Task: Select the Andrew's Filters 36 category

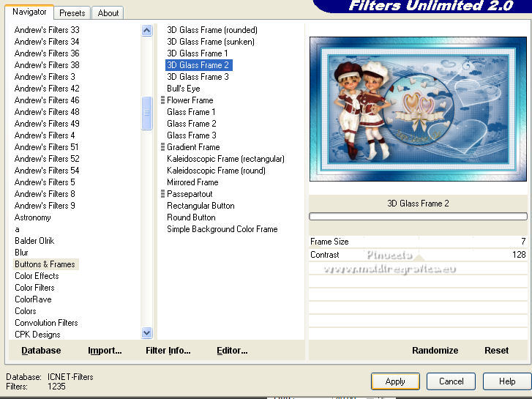Action: (47, 53)
